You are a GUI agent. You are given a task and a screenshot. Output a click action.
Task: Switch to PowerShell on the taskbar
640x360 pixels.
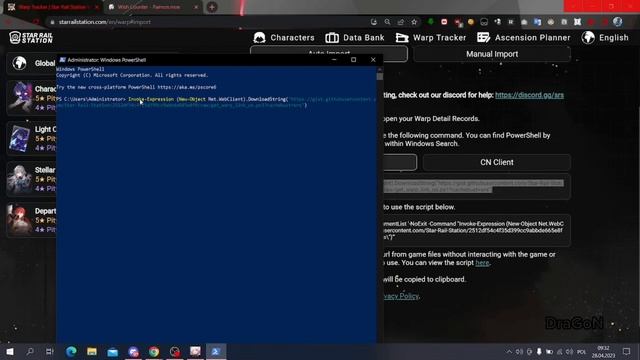pyautogui.click(x=216, y=351)
